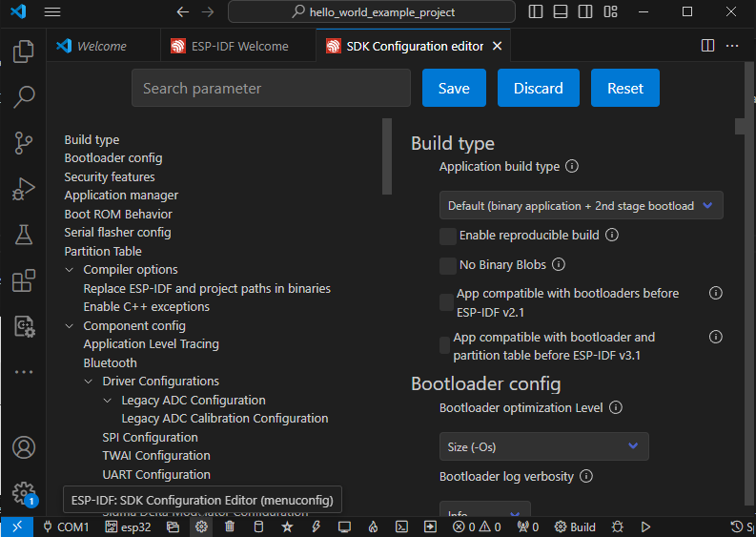Image resolution: width=756 pixels, height=537 pixels.
Task: Tick App compatible with bootloaders before v2.1
Action: (446, 302)
